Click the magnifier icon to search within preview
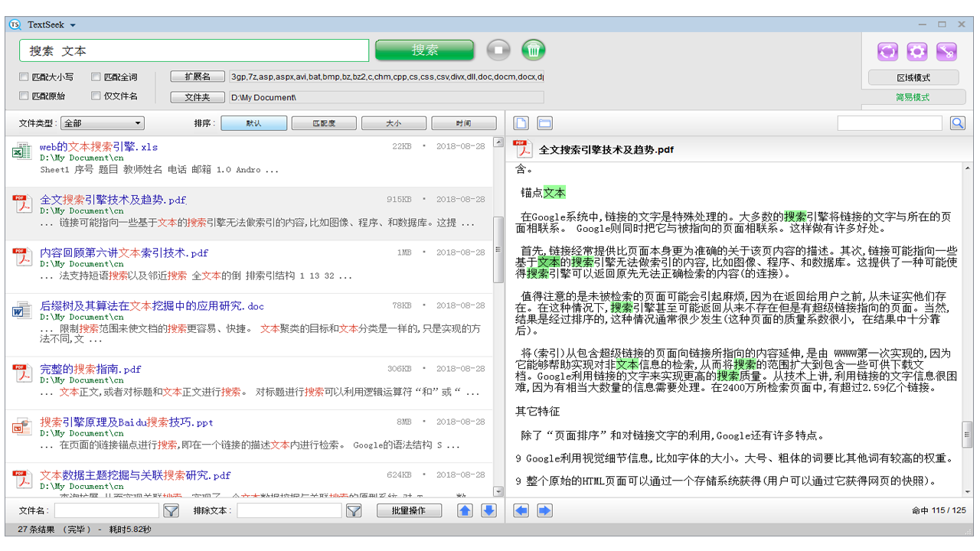 [x=957, y=122]
